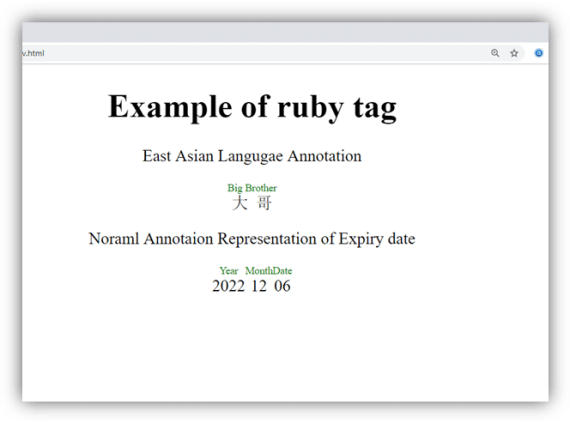Click 'Noraml Annotaion Representation of Expiry date' line
Viewport: 570px width, 423px height.
252,239
